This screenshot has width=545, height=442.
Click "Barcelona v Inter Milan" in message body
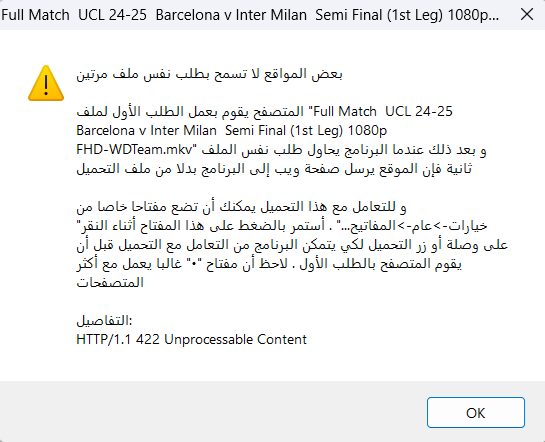(x=146, y=131)
